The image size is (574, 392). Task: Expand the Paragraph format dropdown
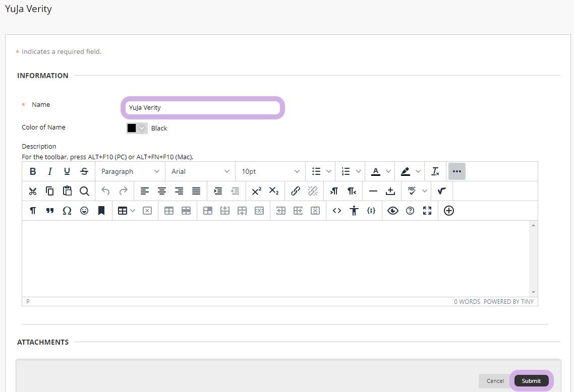130,171
